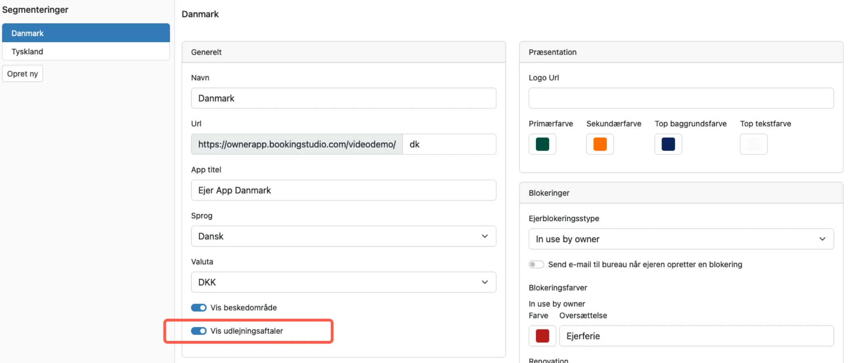Screen dimensions: 868x363
Task: Click into the Navn text field
Action: click(x=343, y=98)
